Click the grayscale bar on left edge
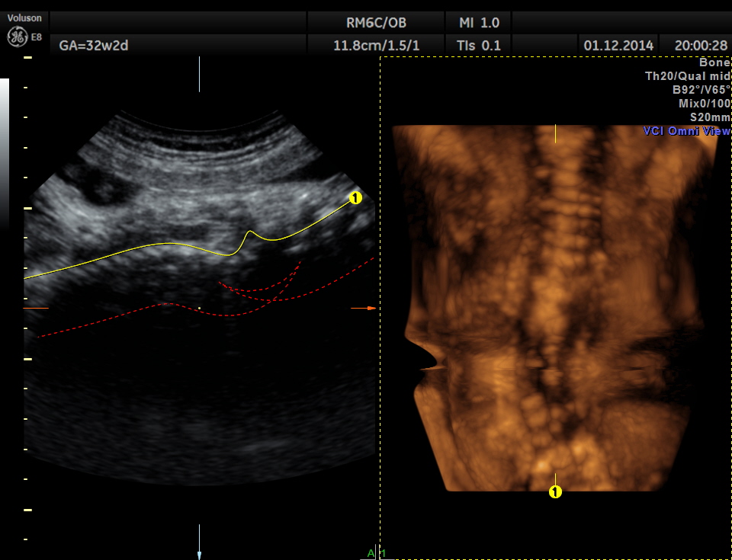Screen dimensions: 732x560 [5, 152]
